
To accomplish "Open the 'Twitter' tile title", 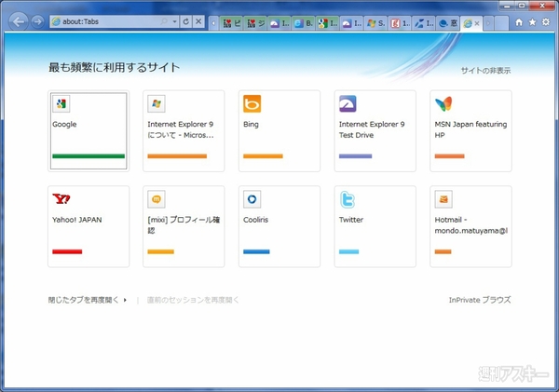I will tap(351, 220).
